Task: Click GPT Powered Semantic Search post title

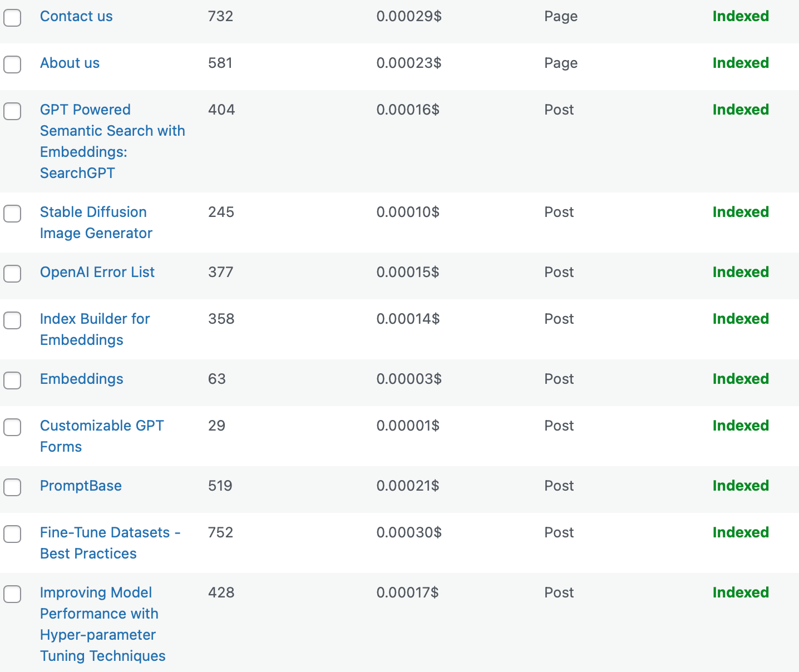Action: click(112, 141)
